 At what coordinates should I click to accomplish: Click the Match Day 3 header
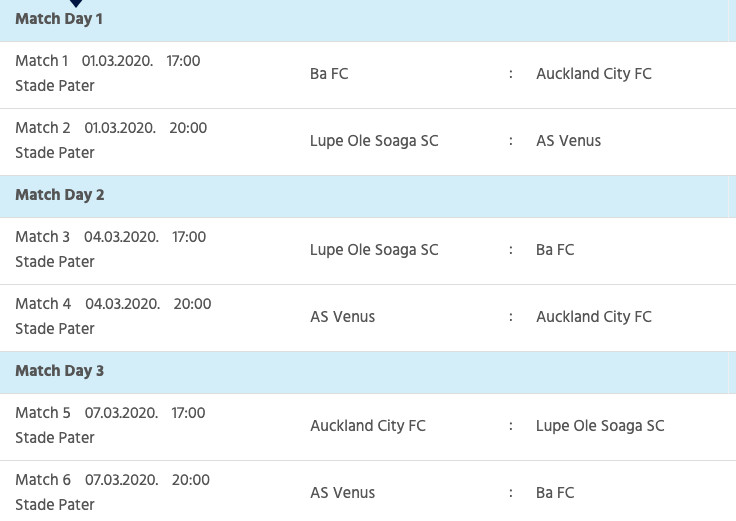tap(60, 371)
